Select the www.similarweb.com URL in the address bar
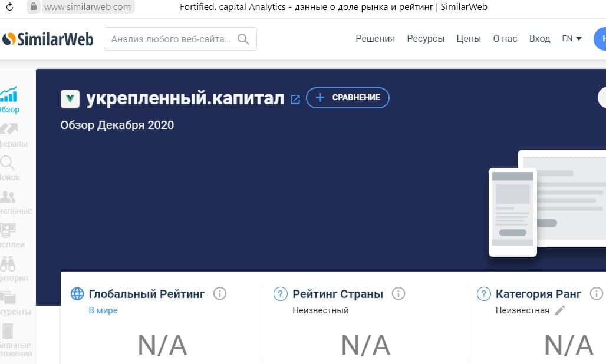Screen dimensions: 606x364 click(87, 7)
